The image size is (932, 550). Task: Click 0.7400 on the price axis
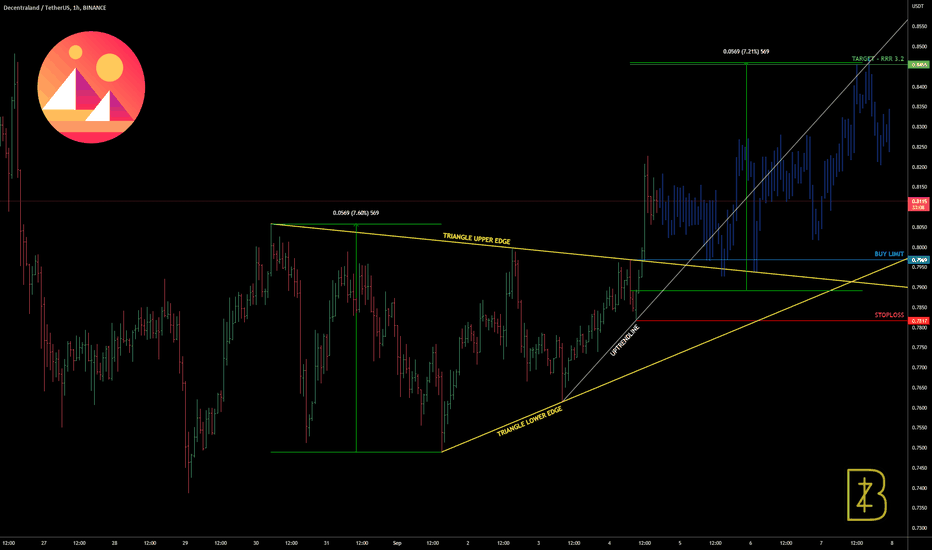(x=920, y=488)
